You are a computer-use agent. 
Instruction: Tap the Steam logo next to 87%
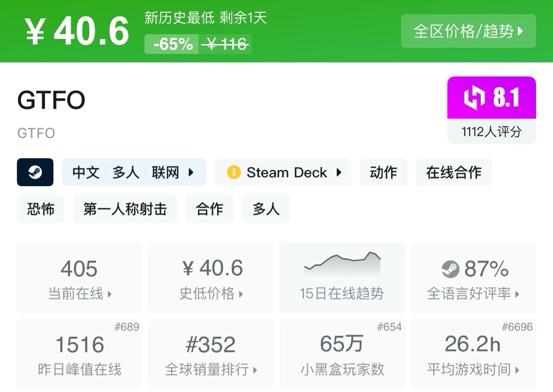click(451, 269)
